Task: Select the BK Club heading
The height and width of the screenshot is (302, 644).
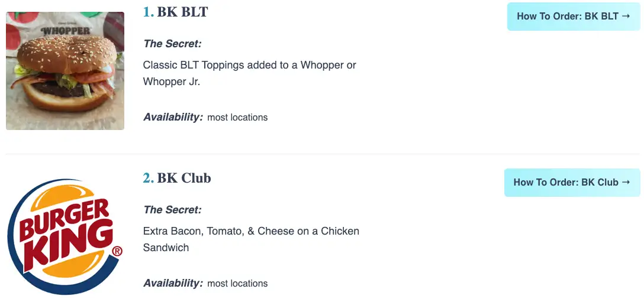Action: pos(184,178)
